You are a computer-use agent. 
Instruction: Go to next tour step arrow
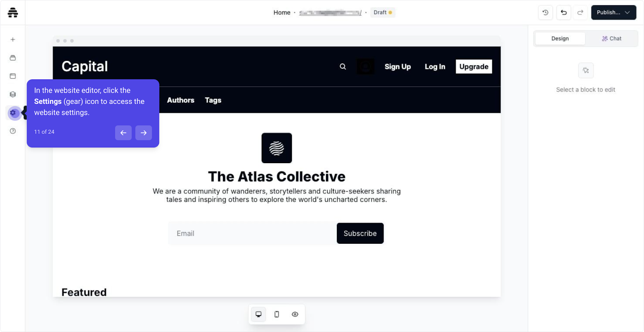144,133
